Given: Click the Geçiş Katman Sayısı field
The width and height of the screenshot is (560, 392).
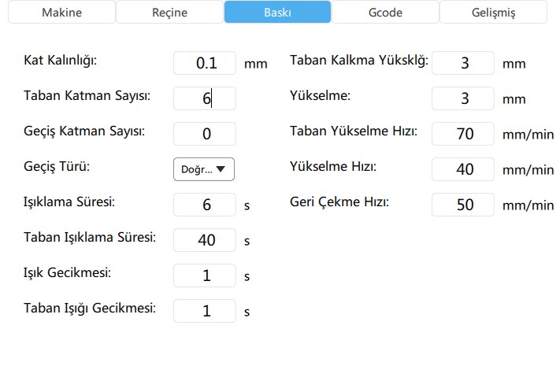Looking at the screenshot, I should (x=205, y=134).
